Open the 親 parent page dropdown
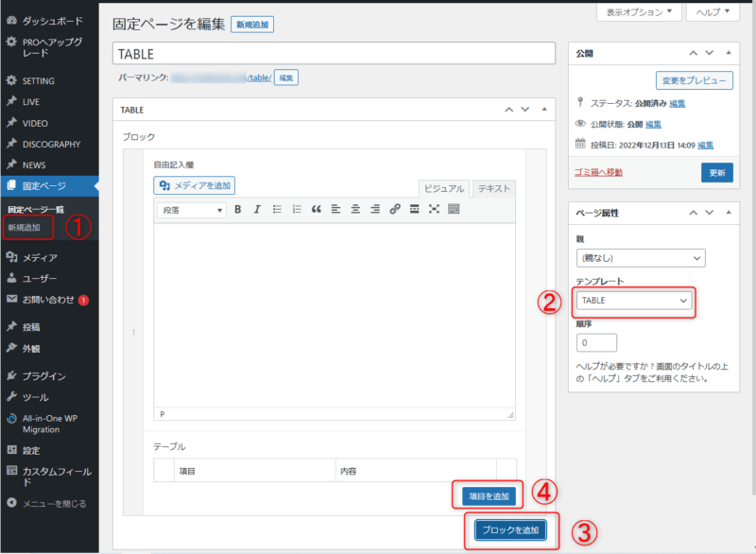 pyautogui.click(x=641, y=258)
